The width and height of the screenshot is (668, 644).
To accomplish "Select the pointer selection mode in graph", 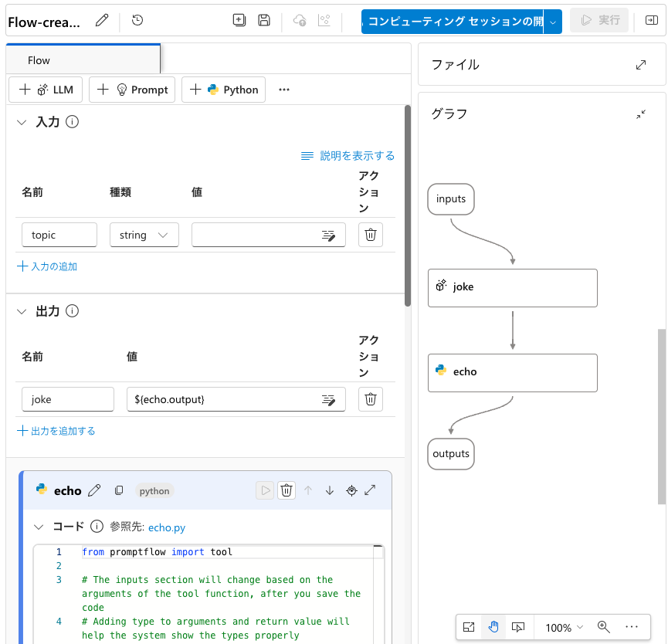I will click(x=518, y=627).
